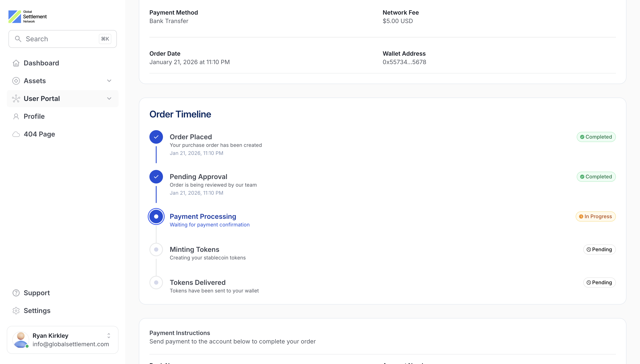
Task: Select the User Portal network icon
Action: 16,98
